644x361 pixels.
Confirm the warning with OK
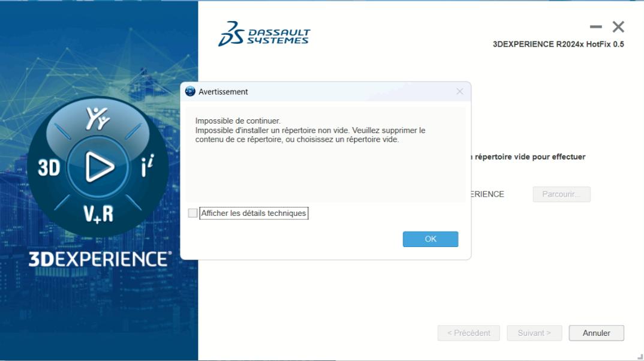pyautogui.click(x=430, y=239)
